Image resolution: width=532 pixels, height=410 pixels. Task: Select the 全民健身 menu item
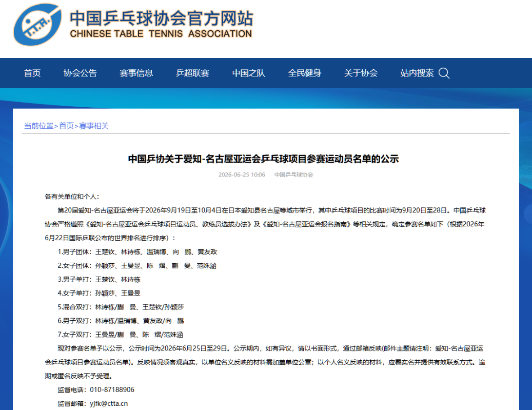point(305,73)
